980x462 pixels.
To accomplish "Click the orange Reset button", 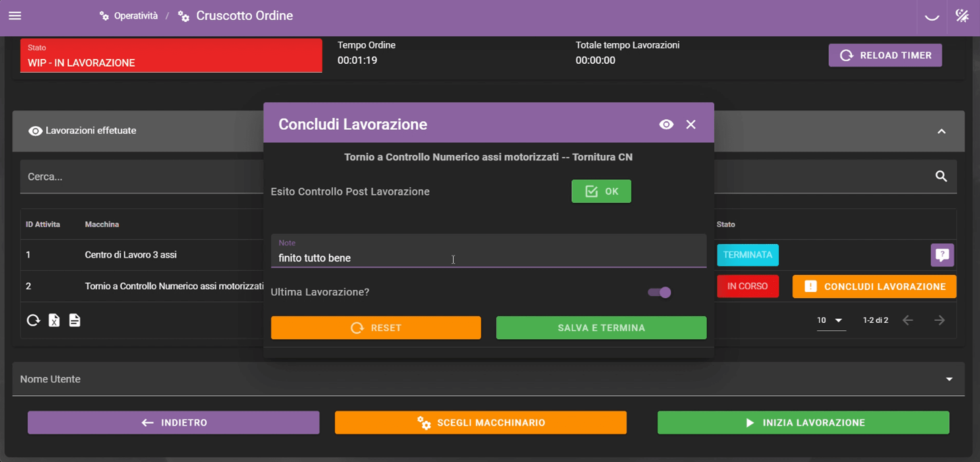I will 376,328.
